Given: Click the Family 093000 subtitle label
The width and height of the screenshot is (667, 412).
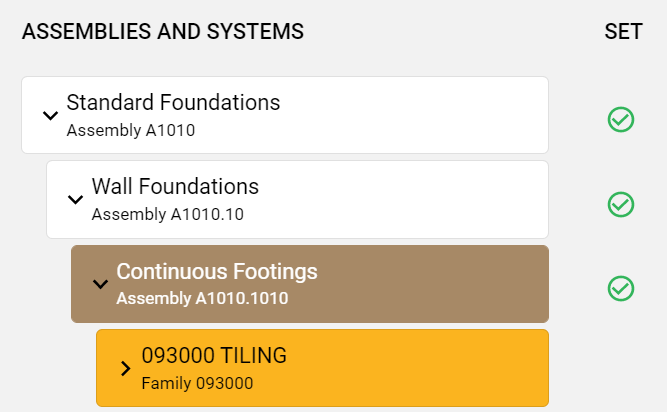Looking at the screenshot, I should [197, 382].
